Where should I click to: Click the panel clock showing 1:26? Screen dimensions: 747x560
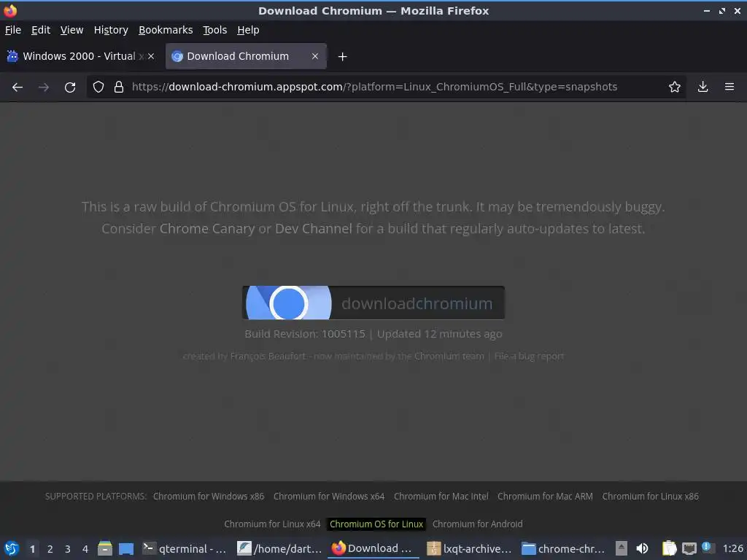pos(732,548)
